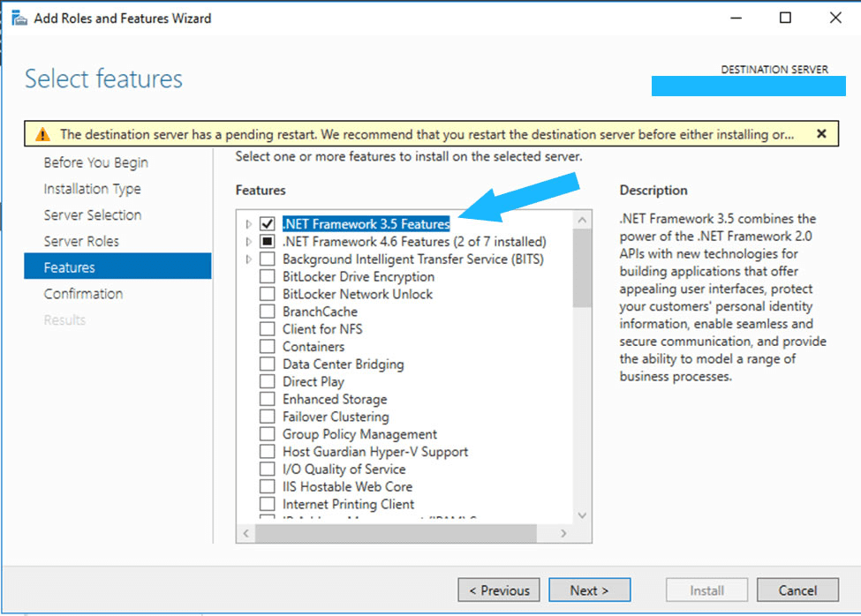The height and width of the screenshot is (616, 861).
Task: Check the Failover Clustering feature
Action: click(267, 417)
